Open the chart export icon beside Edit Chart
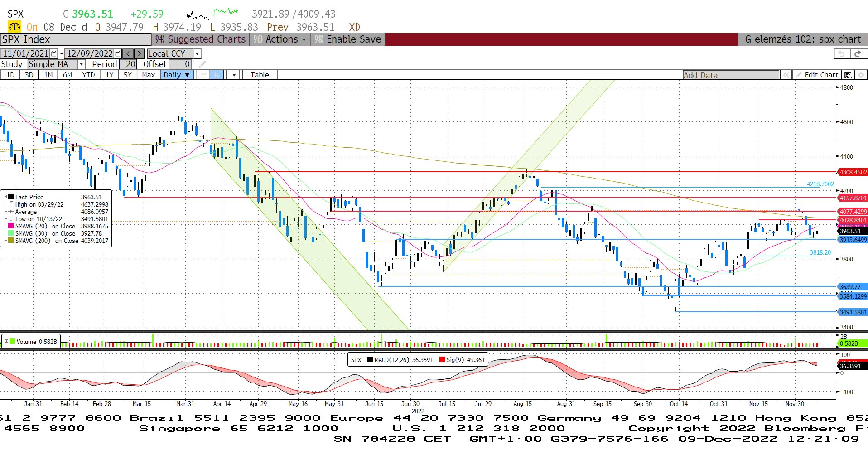The width and height of the screenshot is (868, 464). point(848,75)
